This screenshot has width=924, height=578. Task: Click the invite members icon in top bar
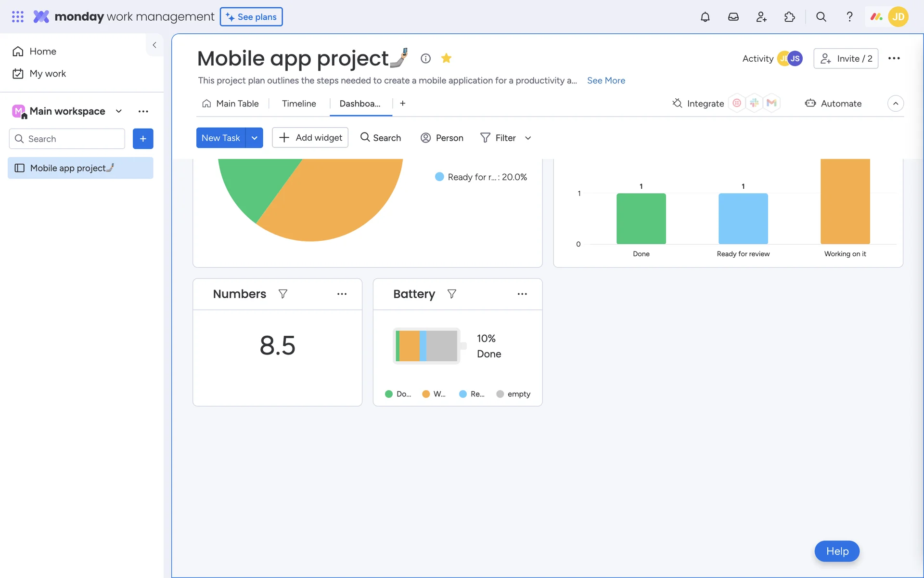point(761,17)
